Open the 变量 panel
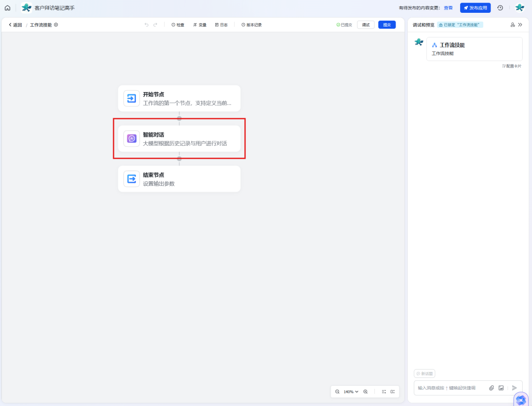Image resolution: width=532 pixels, height=406 pixels. coord(200,25)
